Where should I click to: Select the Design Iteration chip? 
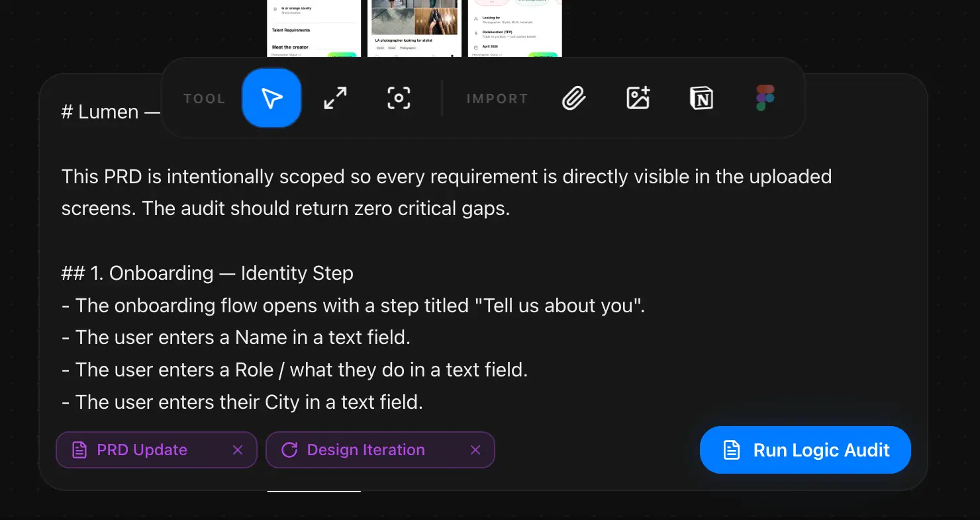point(380,450)
